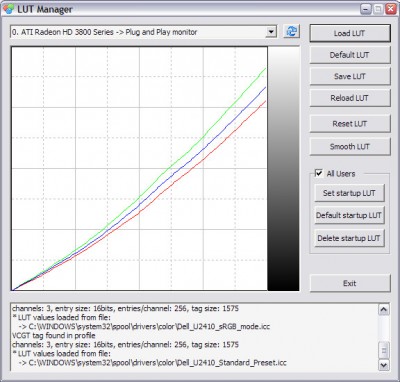
Task: Click the LUT Manager title bar app icon
Action: 9,9
